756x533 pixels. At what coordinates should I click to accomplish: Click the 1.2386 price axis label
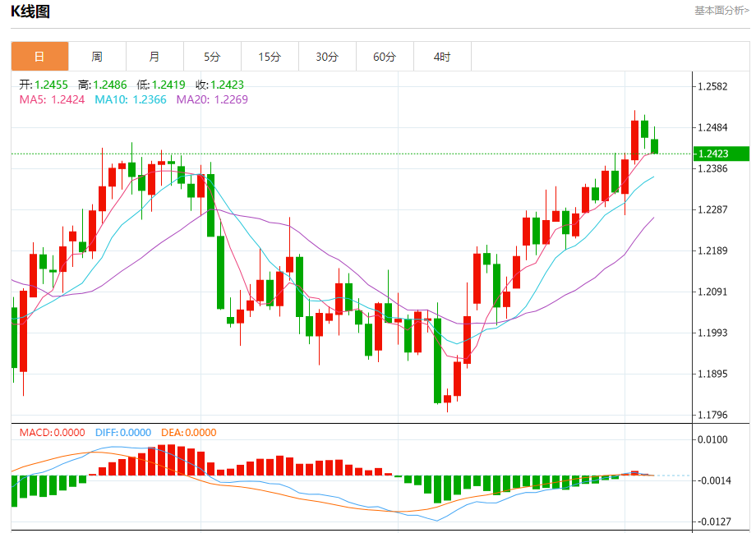(x=712, y=168)
